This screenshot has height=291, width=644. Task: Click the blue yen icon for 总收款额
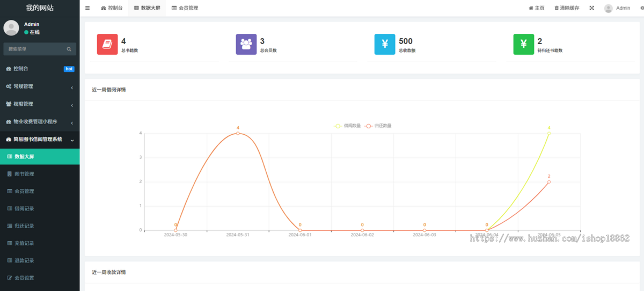[x=385, y=45]
